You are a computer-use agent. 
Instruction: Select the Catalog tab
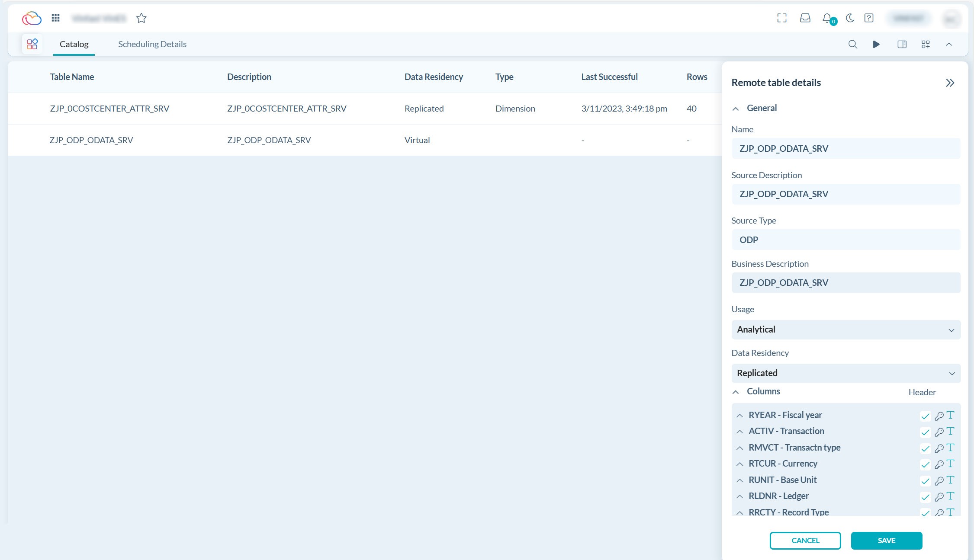(x=74, y=44)
